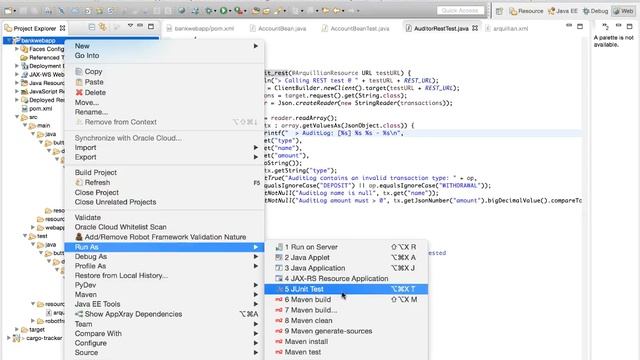
Task: Collapse the bankwebapp project node
Action: 9,40
